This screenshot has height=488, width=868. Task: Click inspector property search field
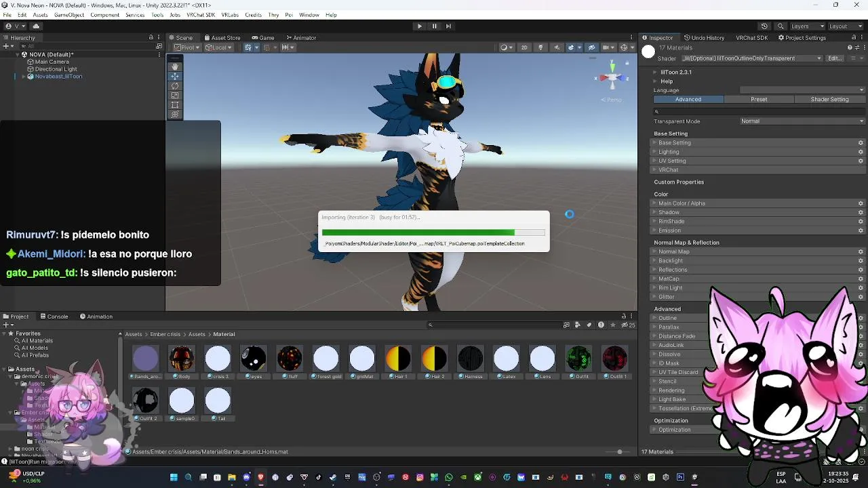(759, 111)
